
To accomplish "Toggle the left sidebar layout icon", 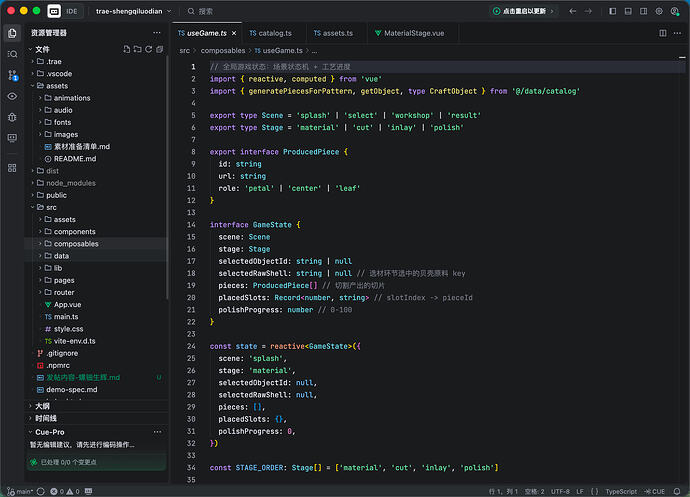I will pos(613,11).
